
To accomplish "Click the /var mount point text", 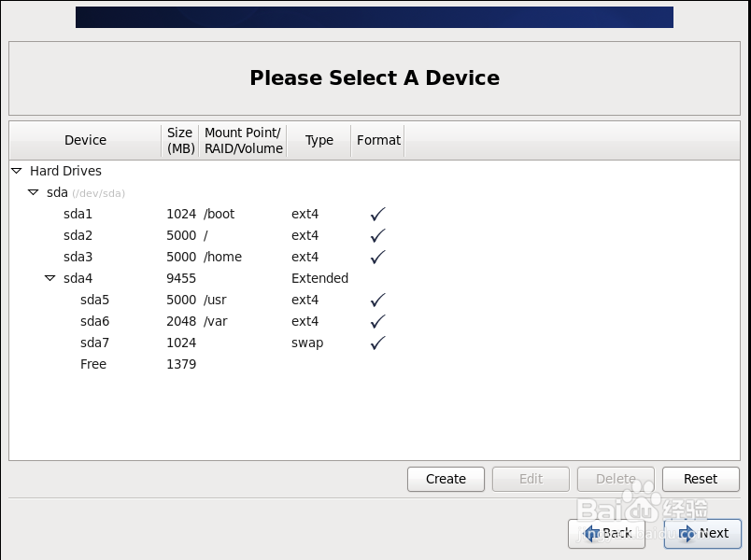I will click(x=216, y=321).
